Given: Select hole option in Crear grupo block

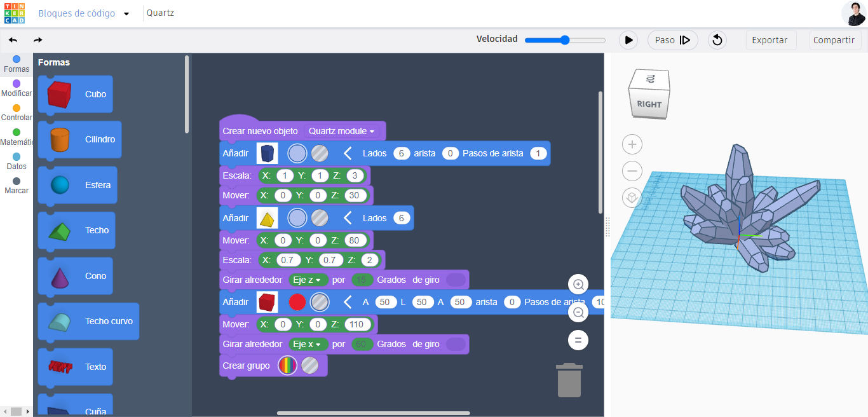Looking at the screenshot, I should pos(310,366).
